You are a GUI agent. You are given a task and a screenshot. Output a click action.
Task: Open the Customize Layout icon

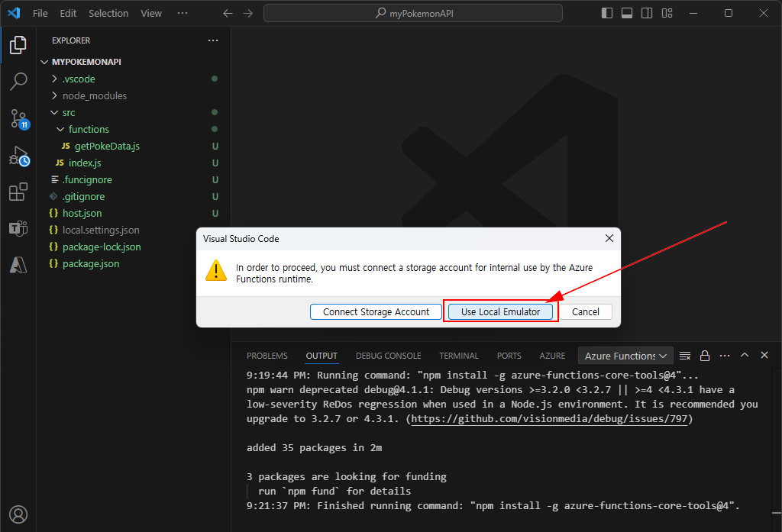click(x=667, y=13)
